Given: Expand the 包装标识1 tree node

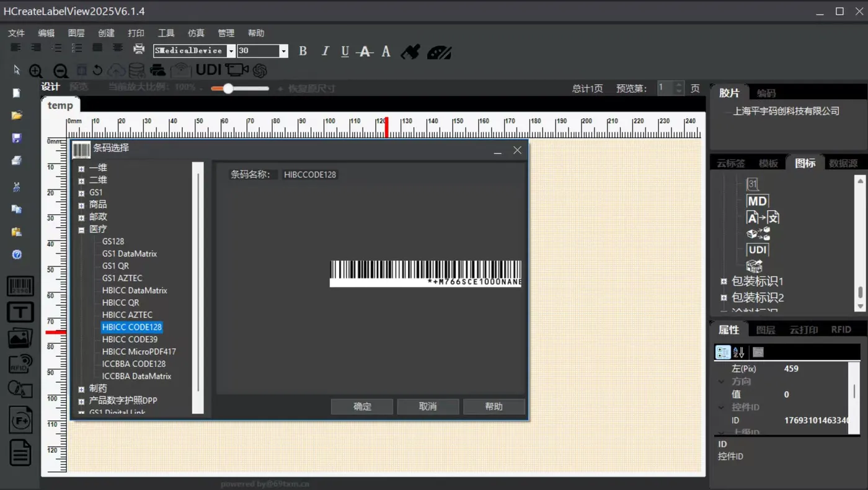Looking at the screenshot, I should click(724, 281).
